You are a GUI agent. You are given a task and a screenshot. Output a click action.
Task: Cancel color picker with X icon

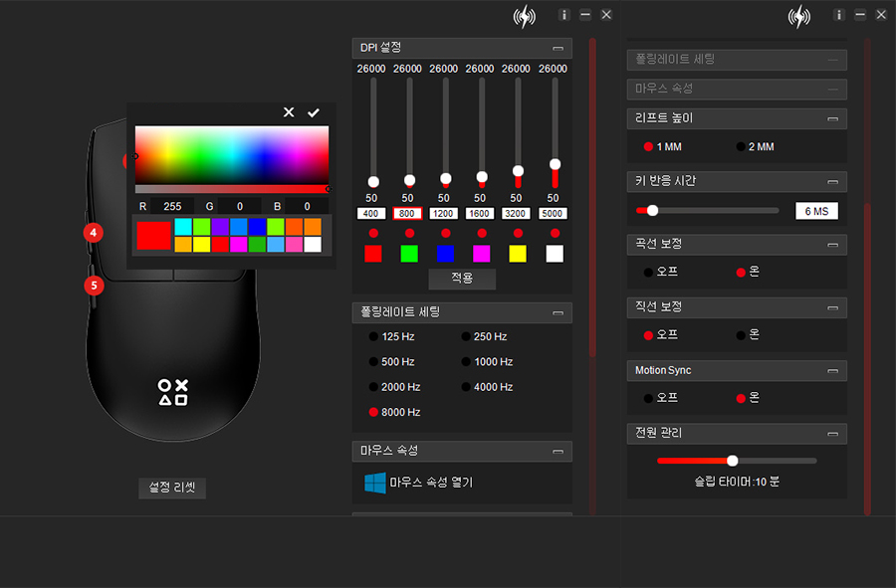coord(289,112)
